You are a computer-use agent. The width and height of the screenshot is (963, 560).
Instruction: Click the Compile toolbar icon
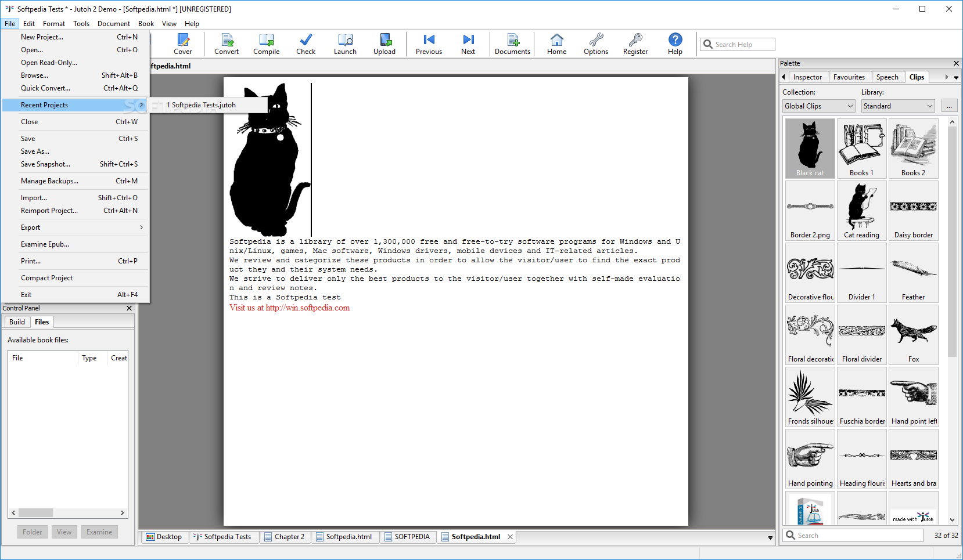(267, 44)
